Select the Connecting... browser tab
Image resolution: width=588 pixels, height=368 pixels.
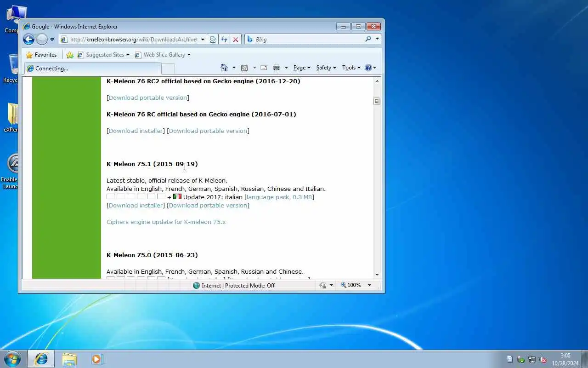click(x=92, y=69)
